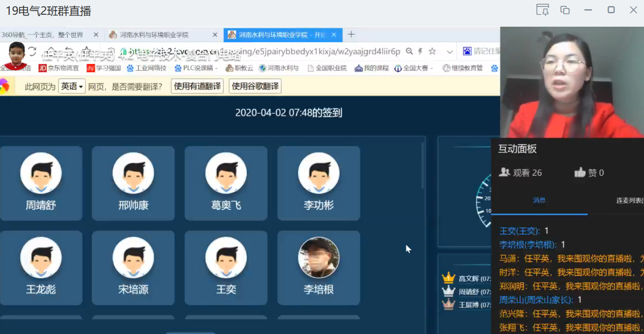Open a new browser tab
644x334 pixels.
(x=351, y=35)
